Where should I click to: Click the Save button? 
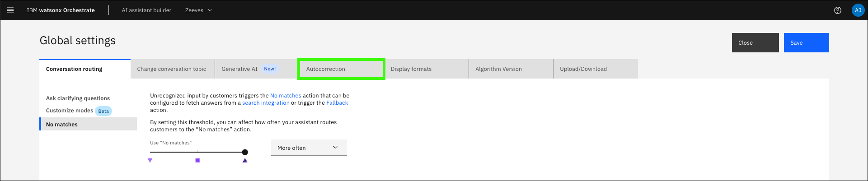[806, 43]
